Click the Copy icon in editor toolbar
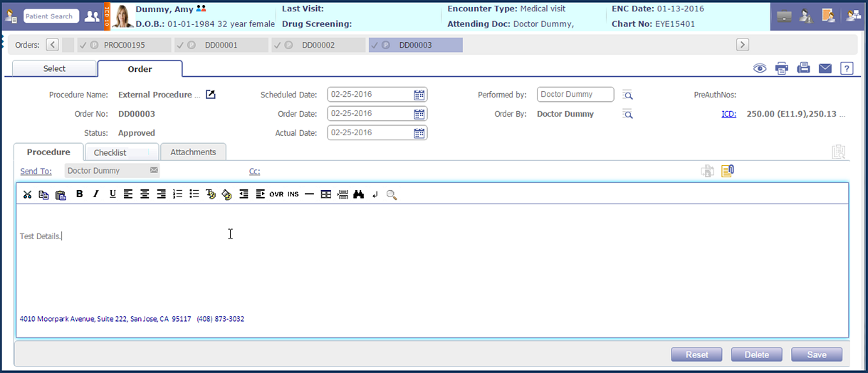Image resolution: width=868 pixels, height=373 pixels. 43,194
